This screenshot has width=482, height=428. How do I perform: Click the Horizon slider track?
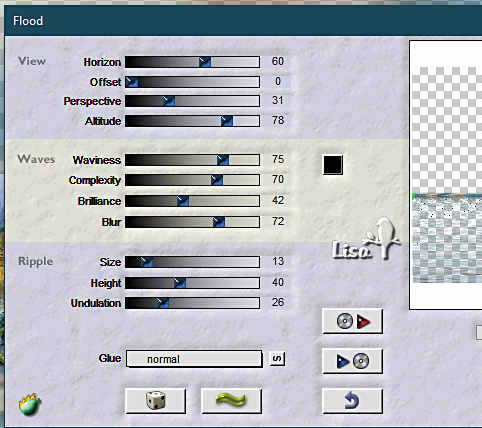(192, 62)
